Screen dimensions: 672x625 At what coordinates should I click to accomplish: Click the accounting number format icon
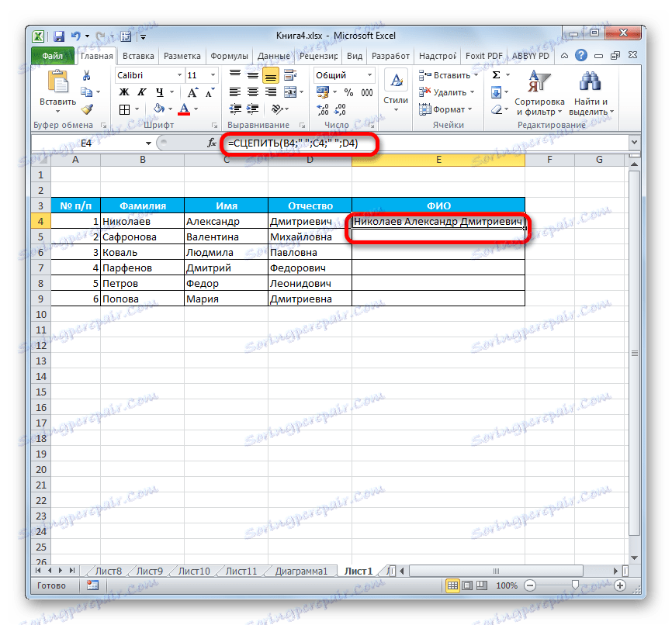point(322,92)
